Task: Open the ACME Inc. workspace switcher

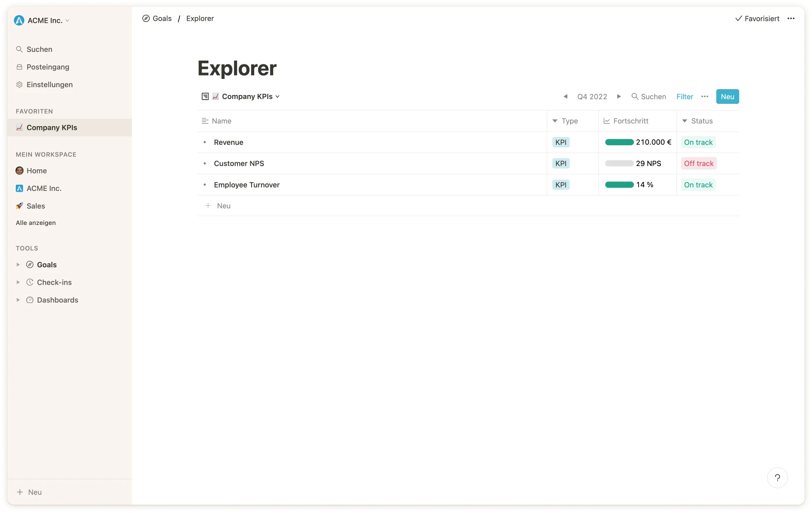Action: [44, 20]
